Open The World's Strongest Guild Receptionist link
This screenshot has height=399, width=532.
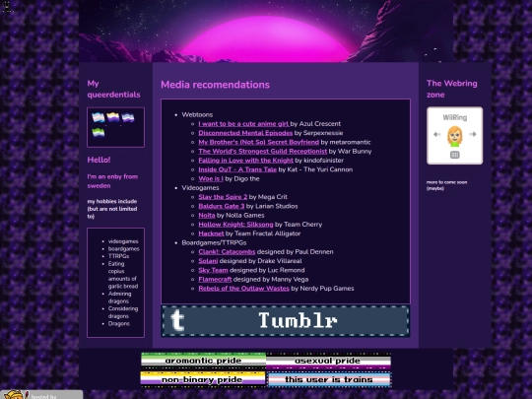click(x=263, y=152)
